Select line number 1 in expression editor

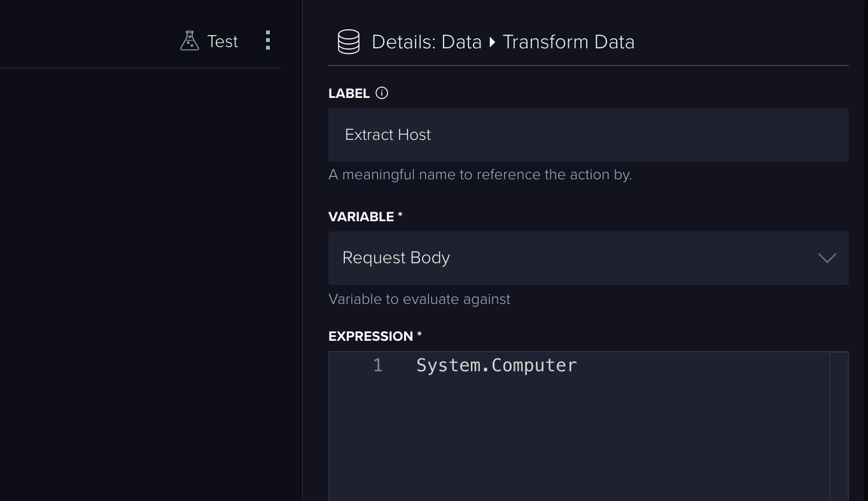(377, 366)
